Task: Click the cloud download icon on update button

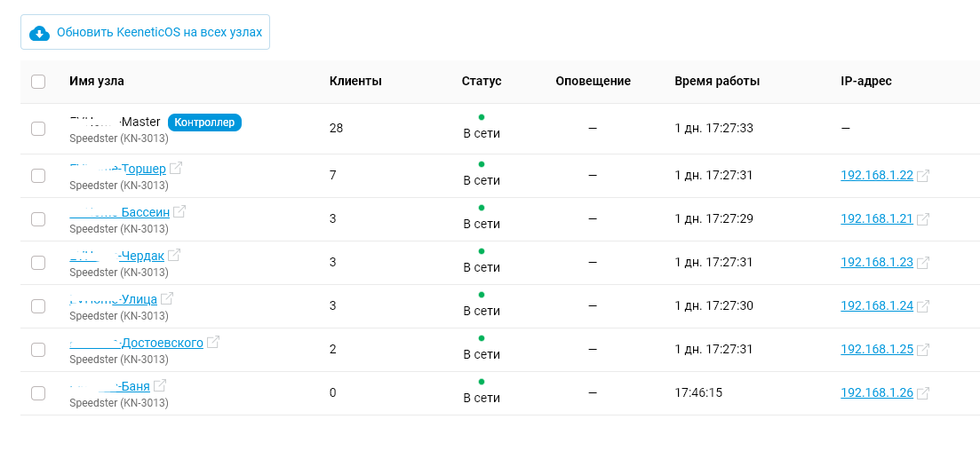Action: click(39, 33)
